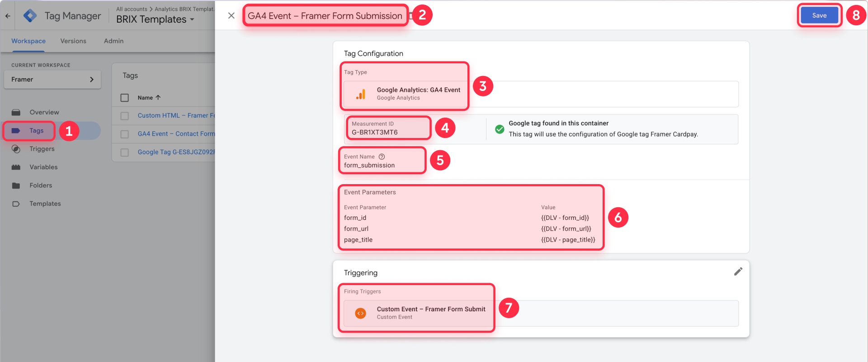This screenshot has width=868, height=362.
Task: Click the Overview briefcase icon
Action: pyautogui.click(x=16, y=112)
